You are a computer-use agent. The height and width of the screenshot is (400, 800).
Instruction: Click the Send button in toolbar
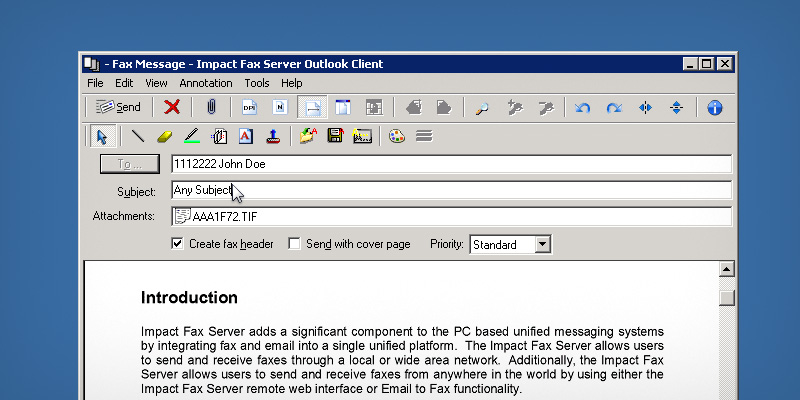(x=118, y=107)
